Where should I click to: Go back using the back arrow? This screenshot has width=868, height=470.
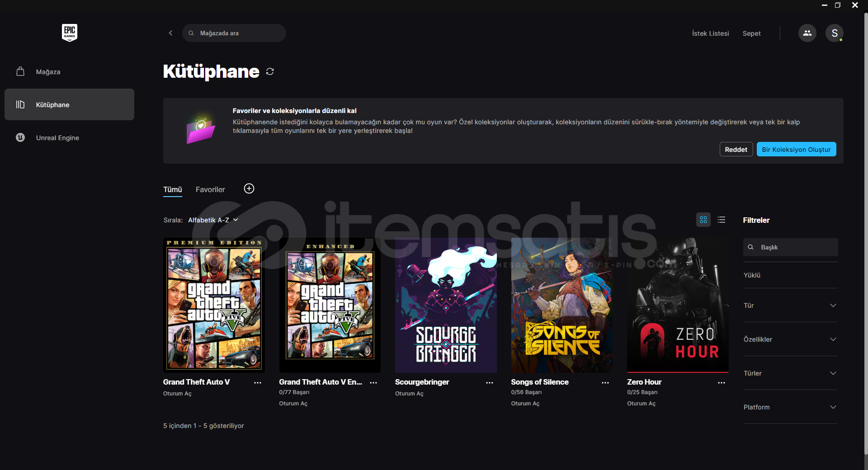click(x=170, y=33)
